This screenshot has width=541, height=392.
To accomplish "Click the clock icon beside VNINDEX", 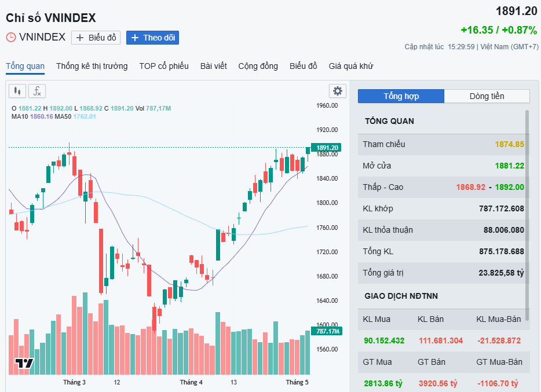I will click(x=11, y=37).
